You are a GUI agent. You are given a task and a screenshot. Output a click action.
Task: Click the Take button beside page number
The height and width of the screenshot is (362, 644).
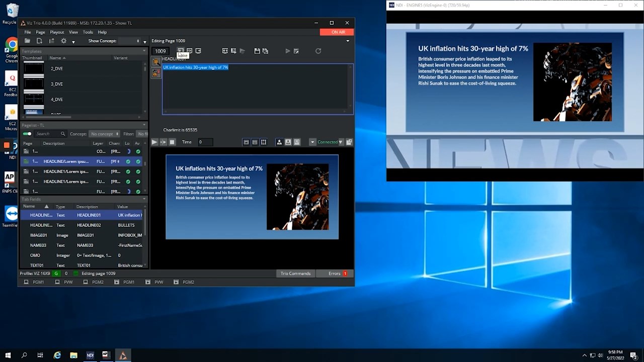point(181,51)
